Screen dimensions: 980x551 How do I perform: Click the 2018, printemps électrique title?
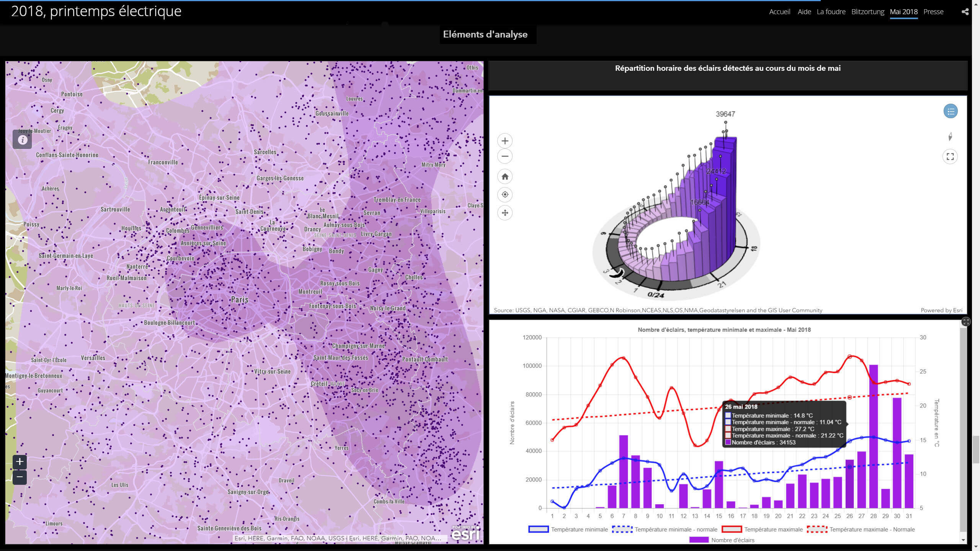(x=96, y=11)
